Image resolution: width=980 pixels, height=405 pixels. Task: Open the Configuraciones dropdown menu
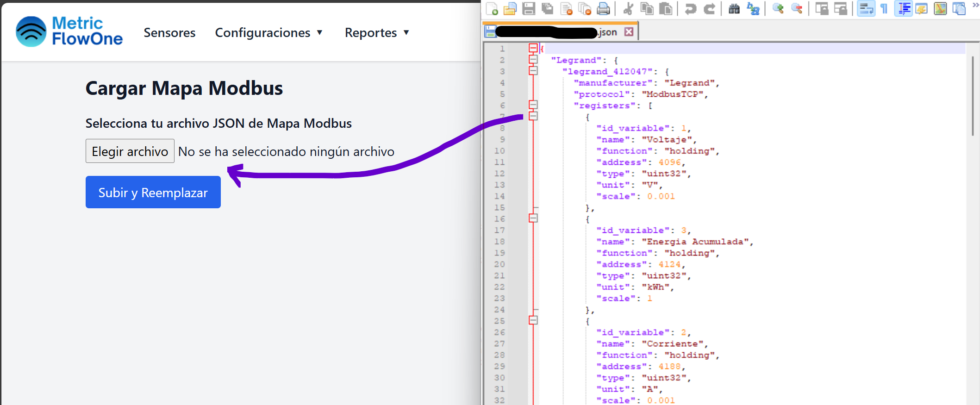coord(268,33)
